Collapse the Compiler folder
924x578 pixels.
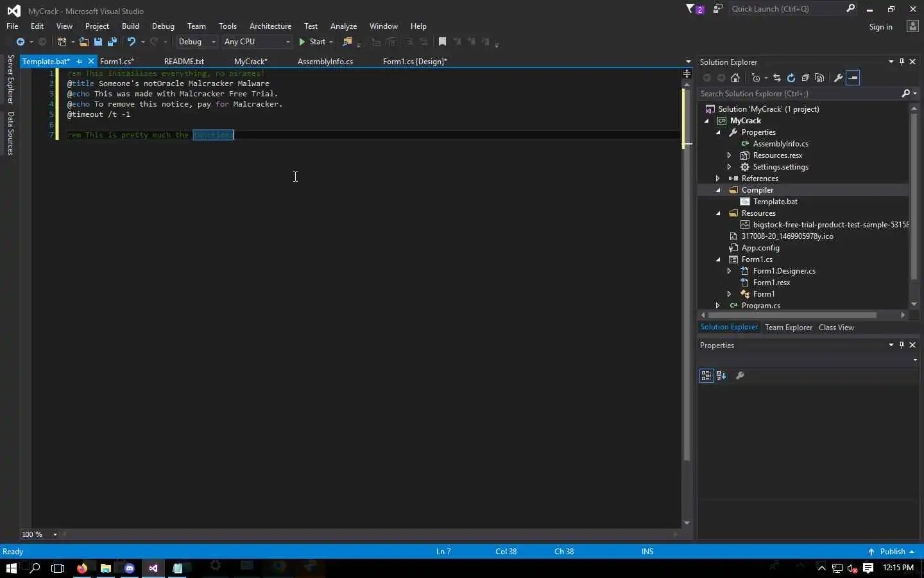718,190
